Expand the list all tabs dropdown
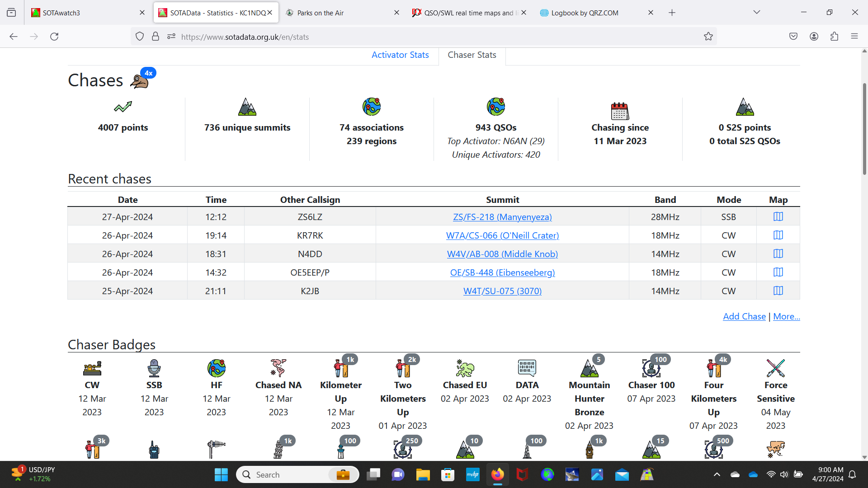 pyautogui.click(x=756, y=12)
